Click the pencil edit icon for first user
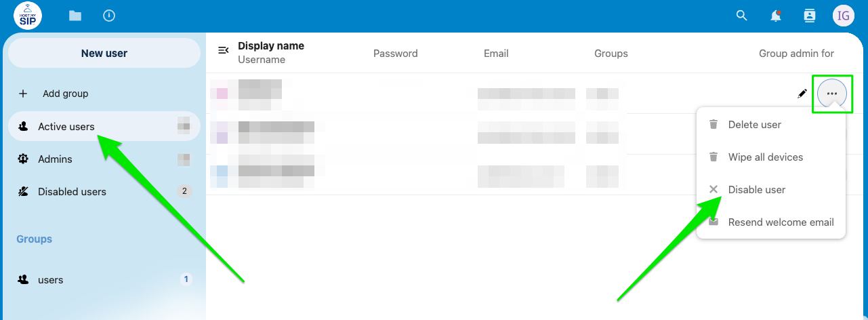 pos(802,94)
